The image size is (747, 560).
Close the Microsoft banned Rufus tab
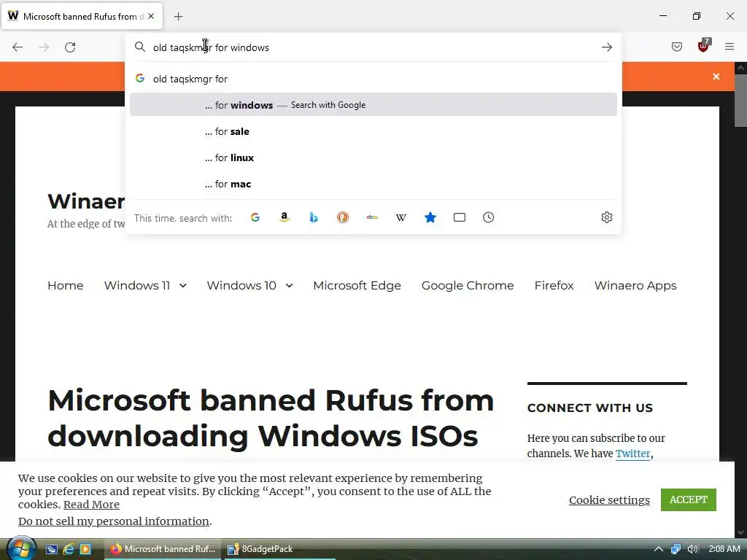151,16
